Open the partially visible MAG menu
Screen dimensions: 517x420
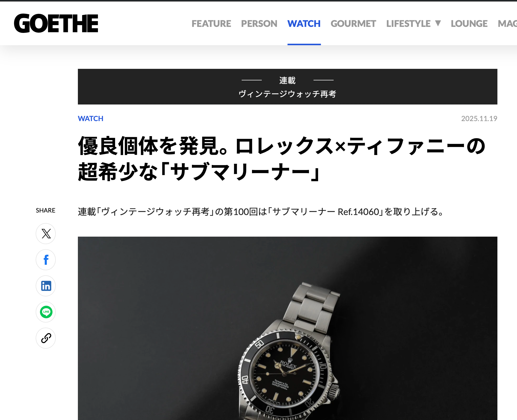tap(507, 24)
